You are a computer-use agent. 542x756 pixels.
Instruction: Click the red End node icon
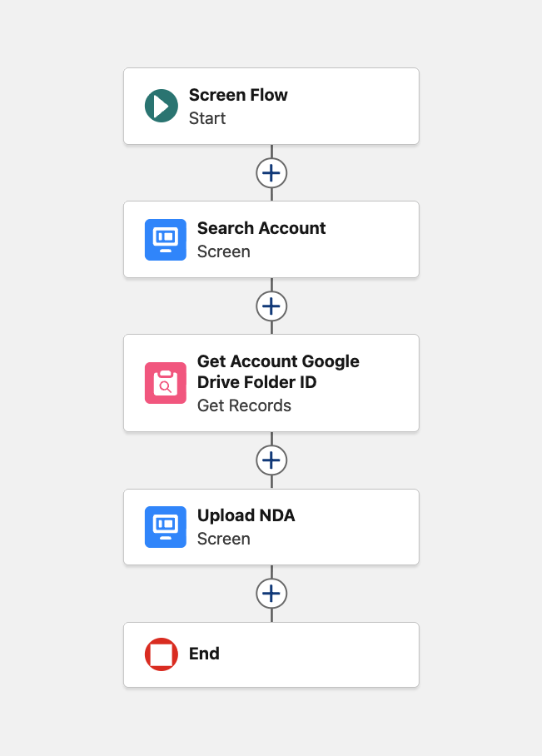(x=161, y=654)
